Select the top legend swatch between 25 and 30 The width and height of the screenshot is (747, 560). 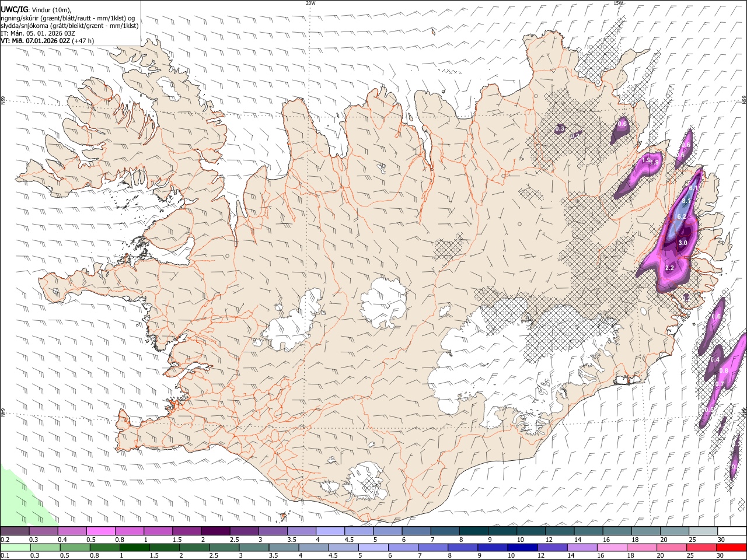point(703,531)
